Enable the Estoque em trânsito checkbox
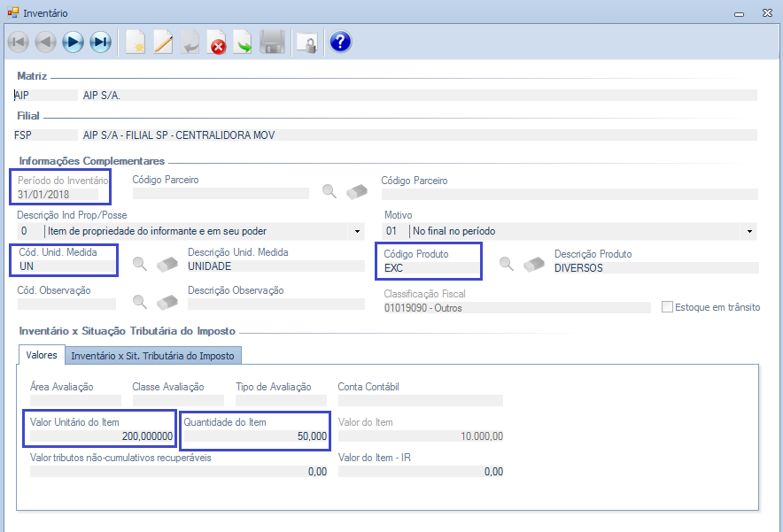This screenshot has height=532, width=783. click(668, 307)
